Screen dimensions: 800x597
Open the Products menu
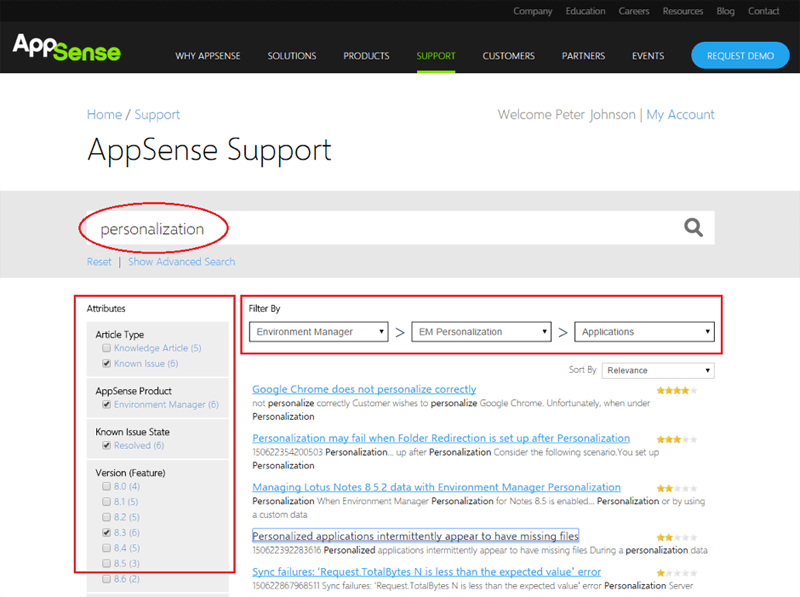point(366,56)
